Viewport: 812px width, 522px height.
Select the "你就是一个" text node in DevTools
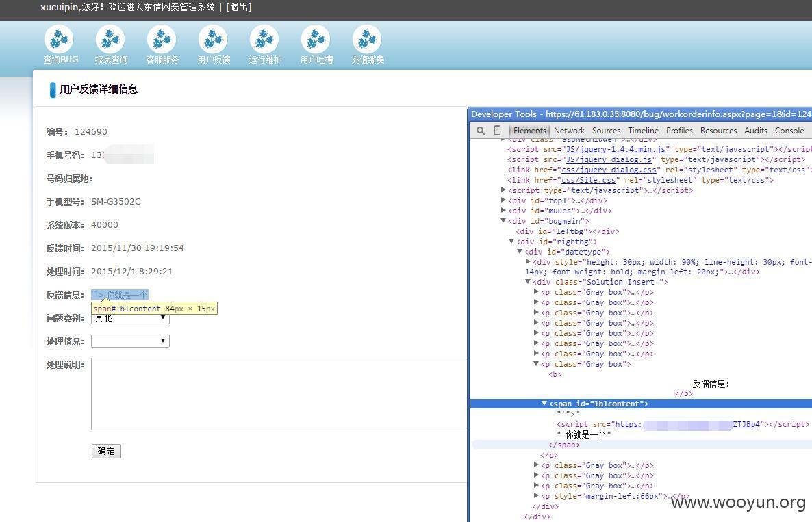coord(584,434)
